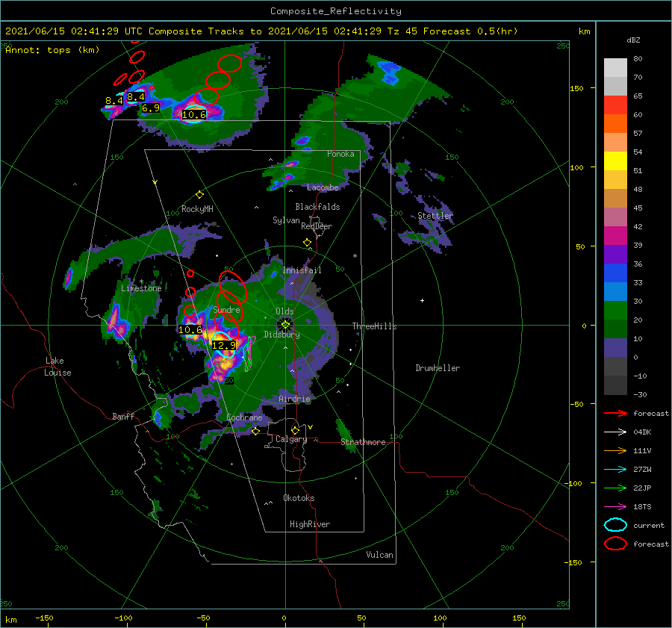Click the white 04DK arrow legend icon
Image resolution: width=672 pixels, height=628 pixels.
point(615,432)
